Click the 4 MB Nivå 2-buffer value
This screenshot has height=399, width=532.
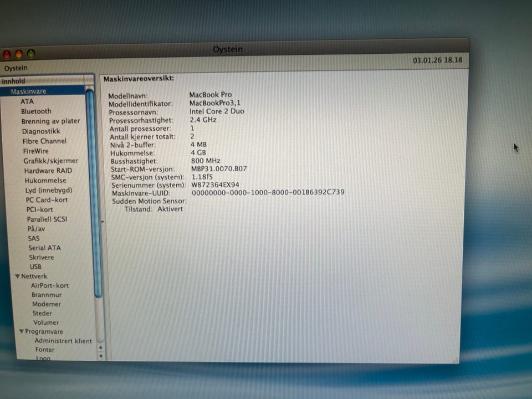[198, 145]
